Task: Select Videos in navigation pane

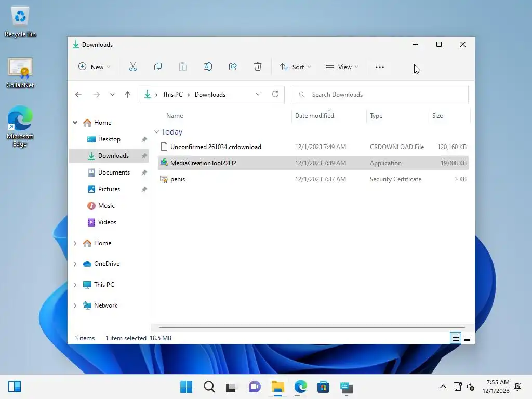Action: pyautogui.click(x=109, y=222)
